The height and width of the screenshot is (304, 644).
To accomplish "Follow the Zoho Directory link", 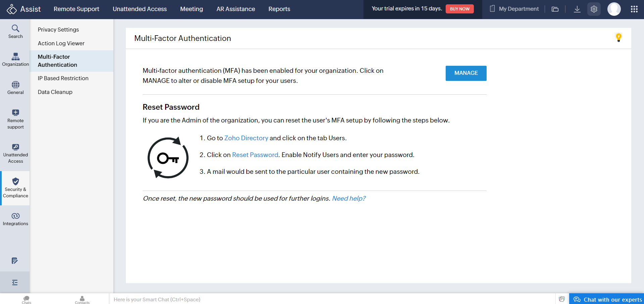I will 246,138.
